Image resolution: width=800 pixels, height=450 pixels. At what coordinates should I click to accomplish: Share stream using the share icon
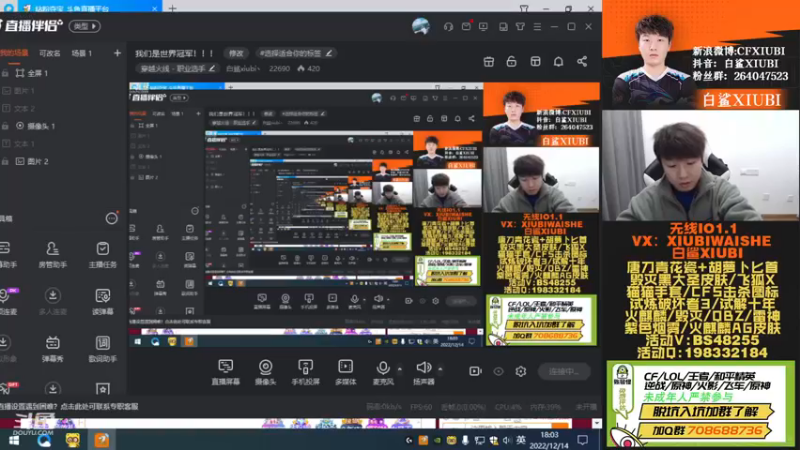pyautogui.click(x=582, y=61)
